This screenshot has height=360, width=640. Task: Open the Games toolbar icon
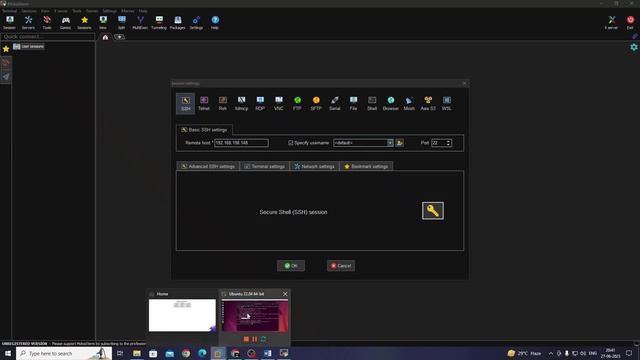(65, 22)
